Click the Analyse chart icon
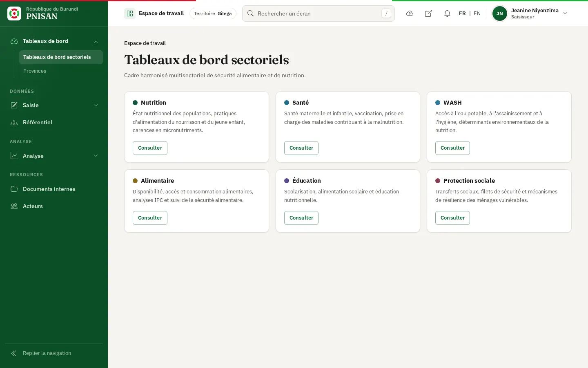This screenshot has width=588, height=368. [x=14, y=156]
